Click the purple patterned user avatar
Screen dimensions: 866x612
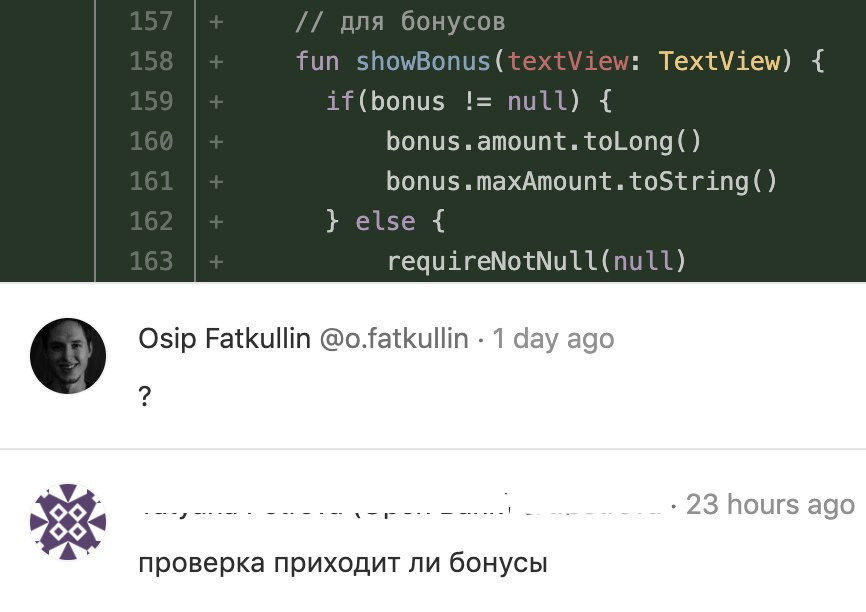coord(68,521)
